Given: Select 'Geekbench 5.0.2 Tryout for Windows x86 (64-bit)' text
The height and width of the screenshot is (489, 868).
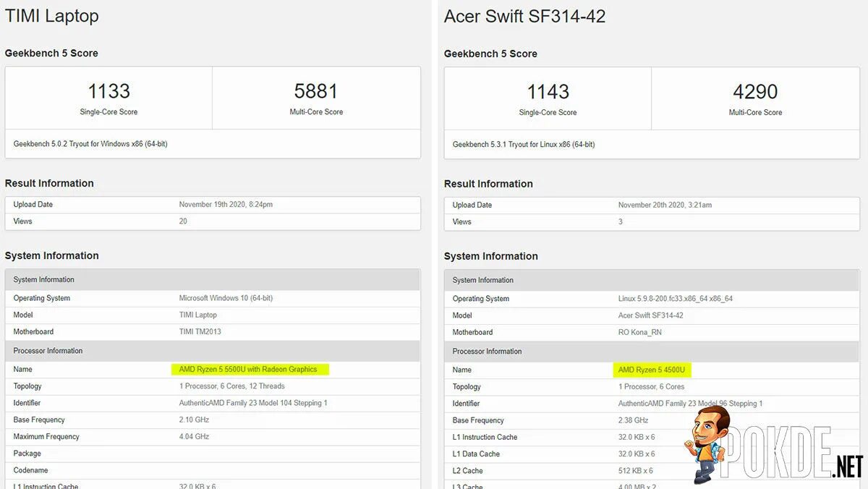Looking at the screenshot, I should (x=90, y=144).
